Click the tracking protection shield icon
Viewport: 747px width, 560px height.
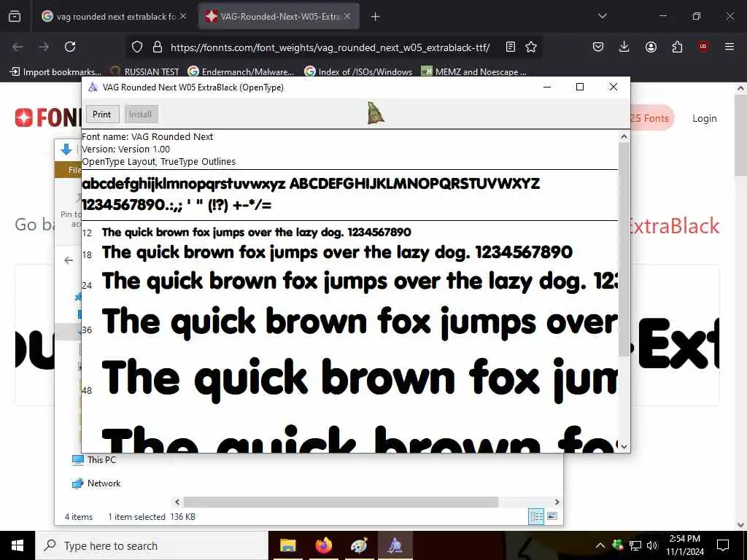[137, 47]
